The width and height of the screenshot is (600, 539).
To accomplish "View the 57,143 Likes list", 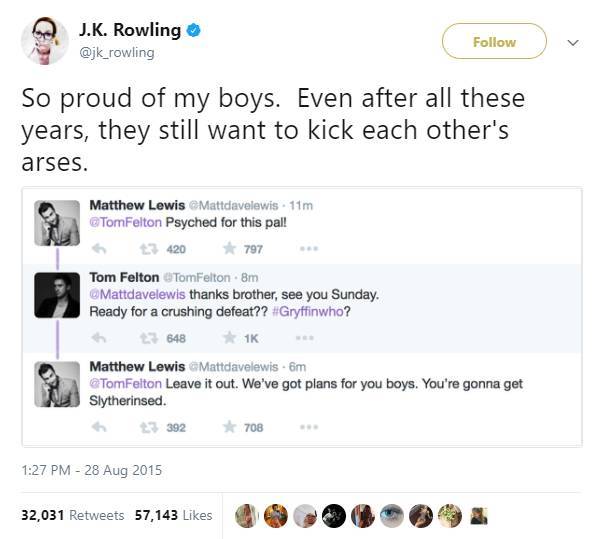I will [x=173, y=515].
